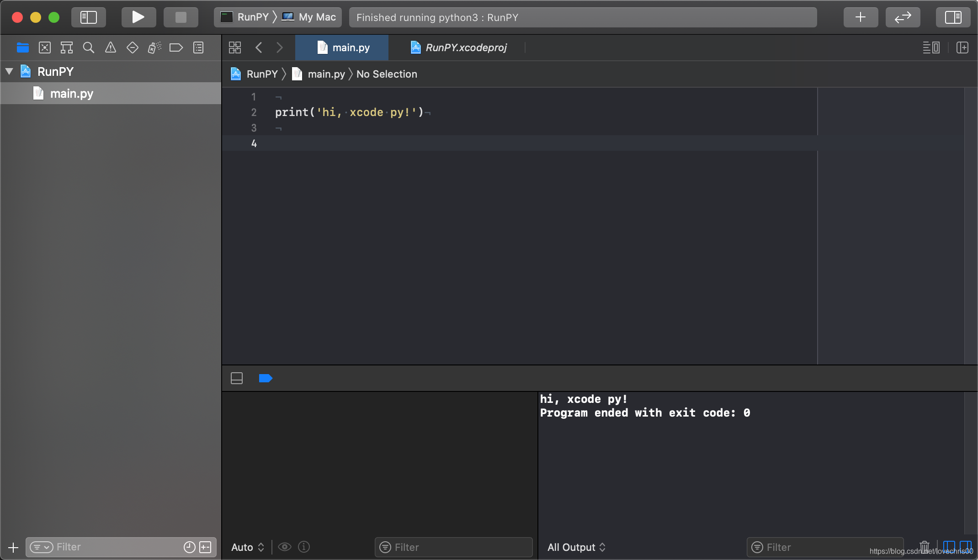Toggle the console pane
Viewport: 978px width, 560px height.
pyautogui.click(x=966, y=546)
